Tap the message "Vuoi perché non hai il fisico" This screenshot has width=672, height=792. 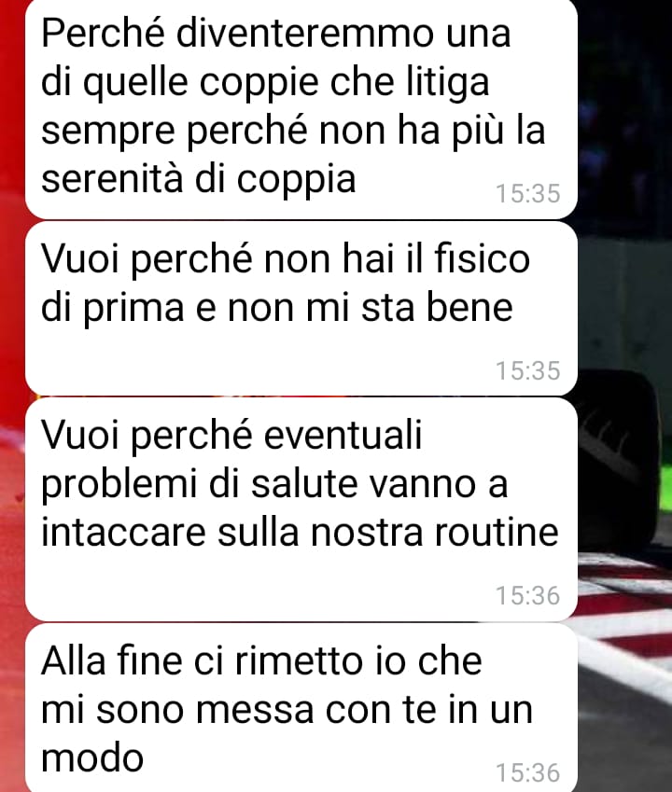(301, 309)
